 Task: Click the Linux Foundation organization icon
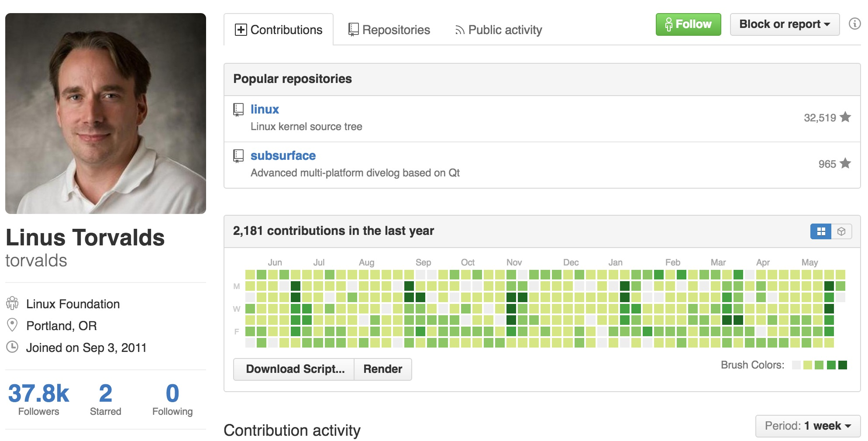coord(12,303)
